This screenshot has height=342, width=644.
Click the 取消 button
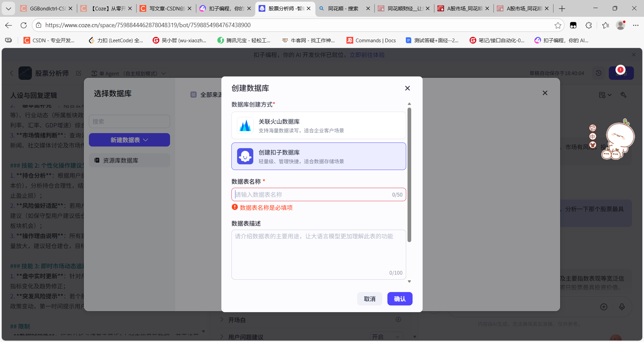(x=370, y=299)
